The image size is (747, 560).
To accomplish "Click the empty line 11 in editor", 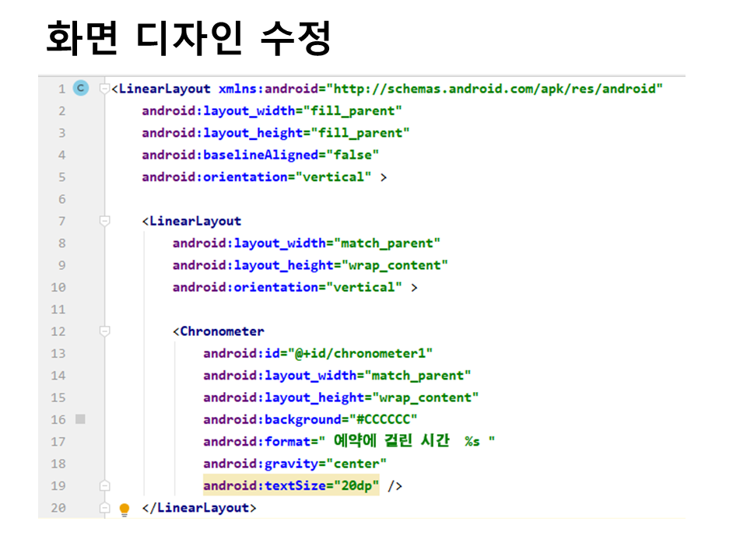I will click(x=389, y=310).
